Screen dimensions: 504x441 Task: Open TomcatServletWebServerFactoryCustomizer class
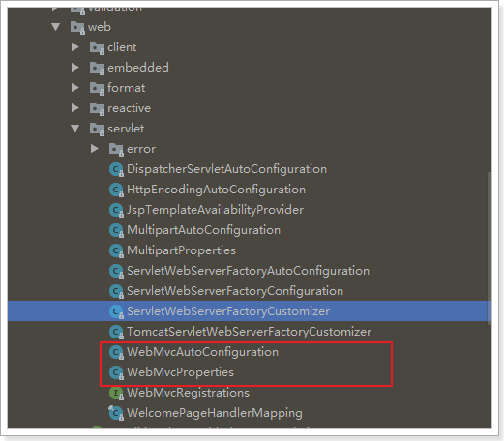pos(249,332)
